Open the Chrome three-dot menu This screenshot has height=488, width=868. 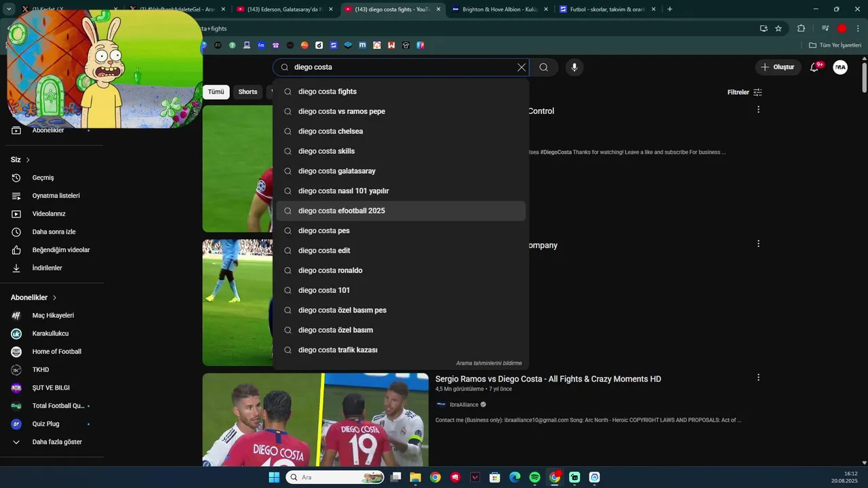857,28
